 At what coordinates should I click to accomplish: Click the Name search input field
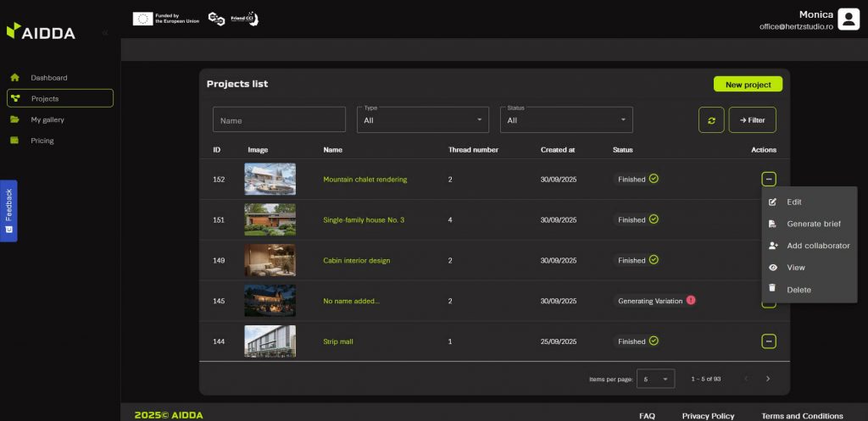pyautogui.click(x=279, y=120)
